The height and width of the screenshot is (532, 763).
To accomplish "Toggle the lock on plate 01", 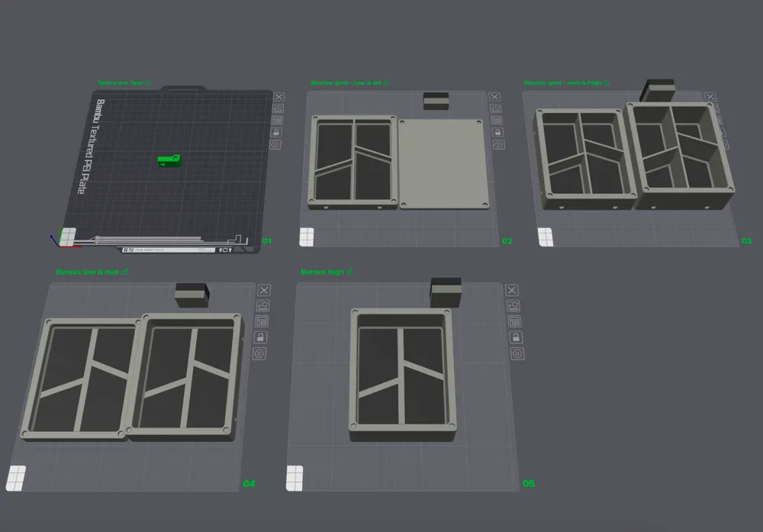I will click(276, 132).
